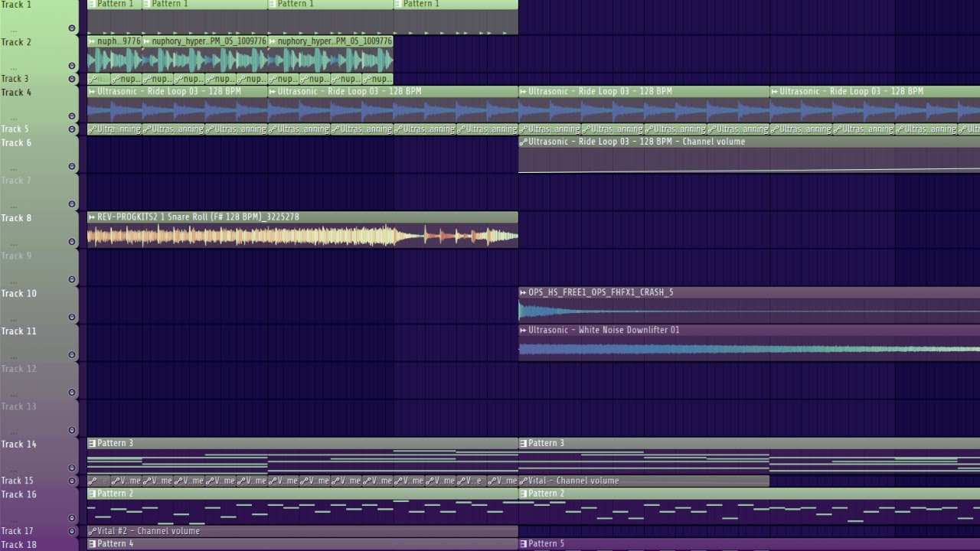Select the Track 18 header label
This screenshot has height=551, width=980.
[x=18, y=545]
